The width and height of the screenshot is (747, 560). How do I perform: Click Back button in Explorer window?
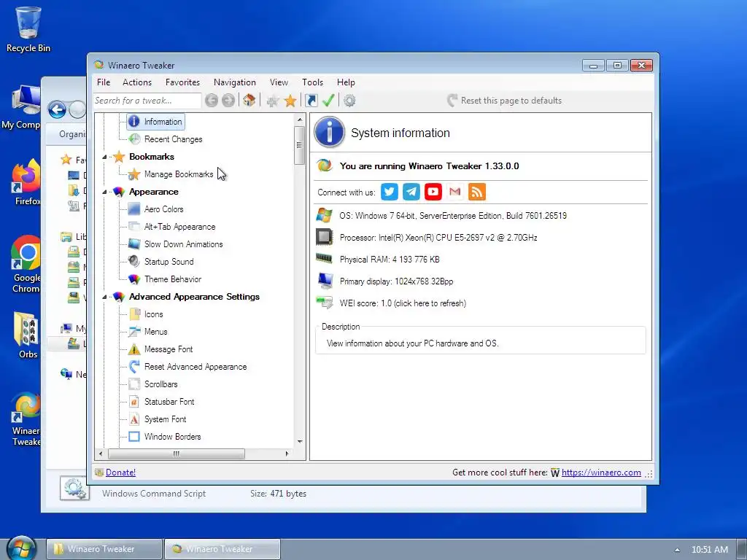[57, 110]
